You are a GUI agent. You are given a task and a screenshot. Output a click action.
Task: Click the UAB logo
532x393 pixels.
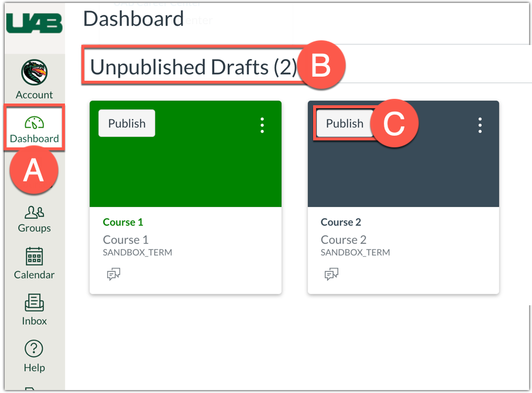click(34, 22)
